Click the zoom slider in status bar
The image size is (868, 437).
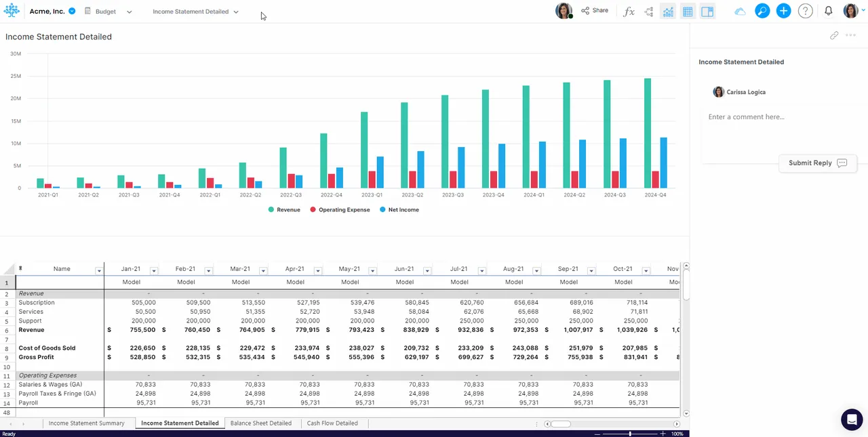(x=630, y=434)
